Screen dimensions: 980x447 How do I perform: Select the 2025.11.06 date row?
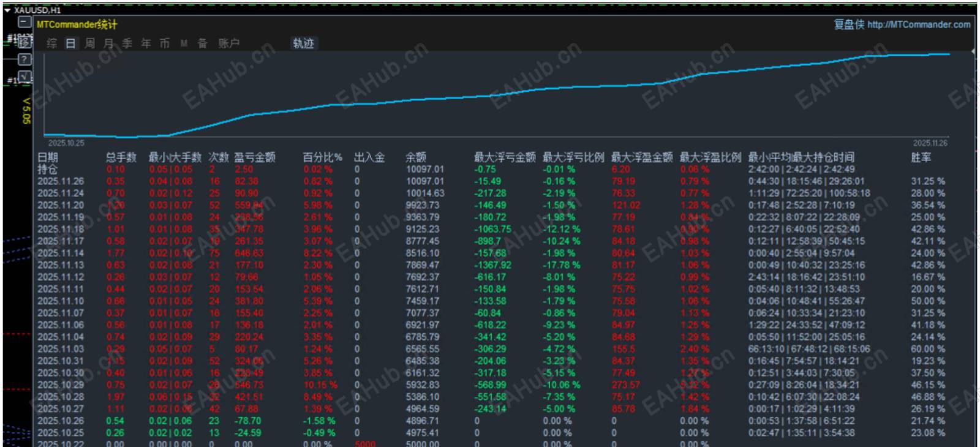pos(61,325)
